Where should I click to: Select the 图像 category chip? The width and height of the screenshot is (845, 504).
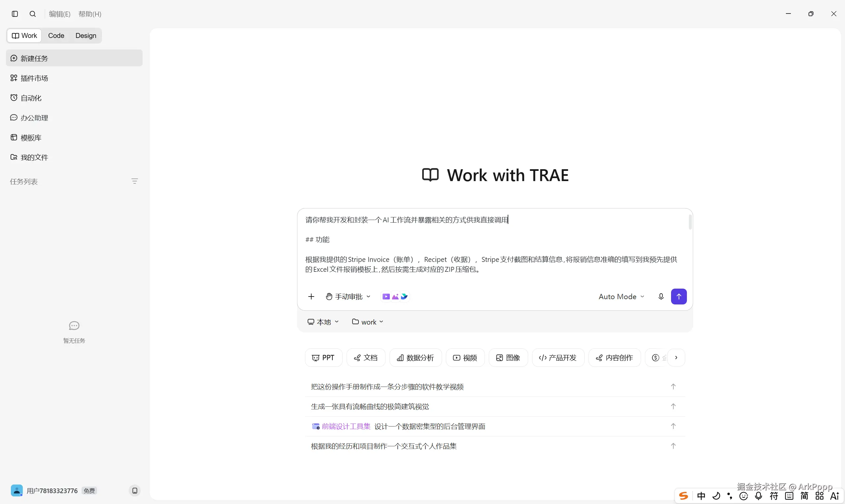pyautogui.click(x=508, y=358)
